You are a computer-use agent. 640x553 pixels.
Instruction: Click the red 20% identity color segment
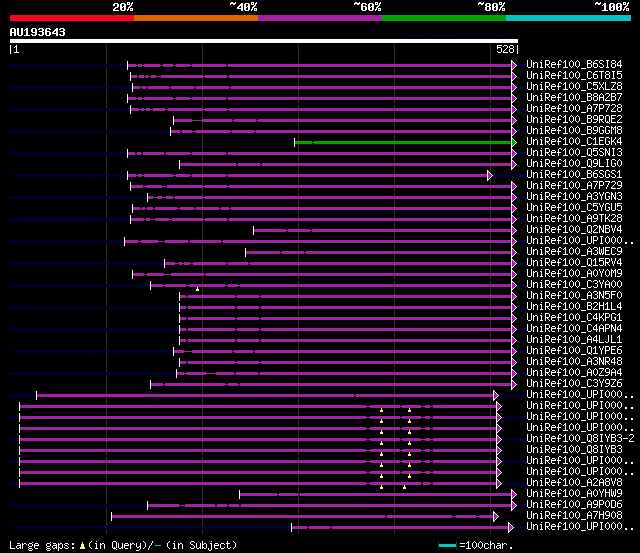(x=72, y=18)
